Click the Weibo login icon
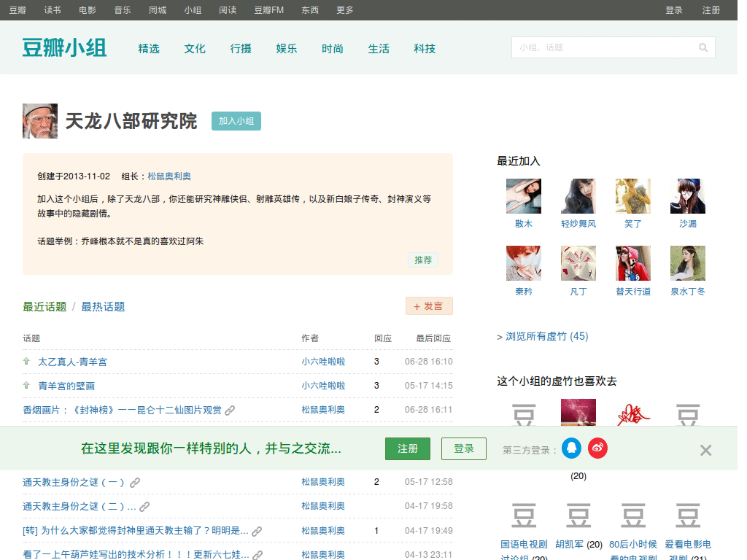 pyautogui.click(x=597, y=449)
